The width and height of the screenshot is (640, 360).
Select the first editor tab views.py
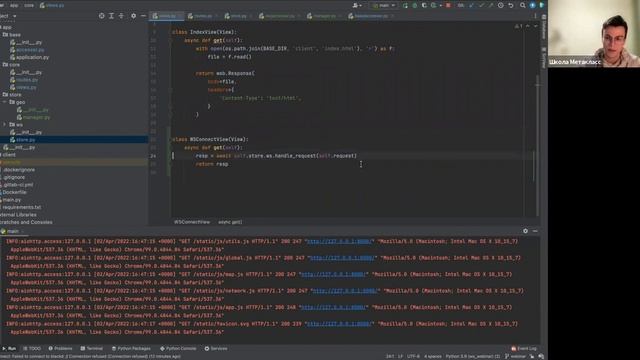click(x=167, y=16)
